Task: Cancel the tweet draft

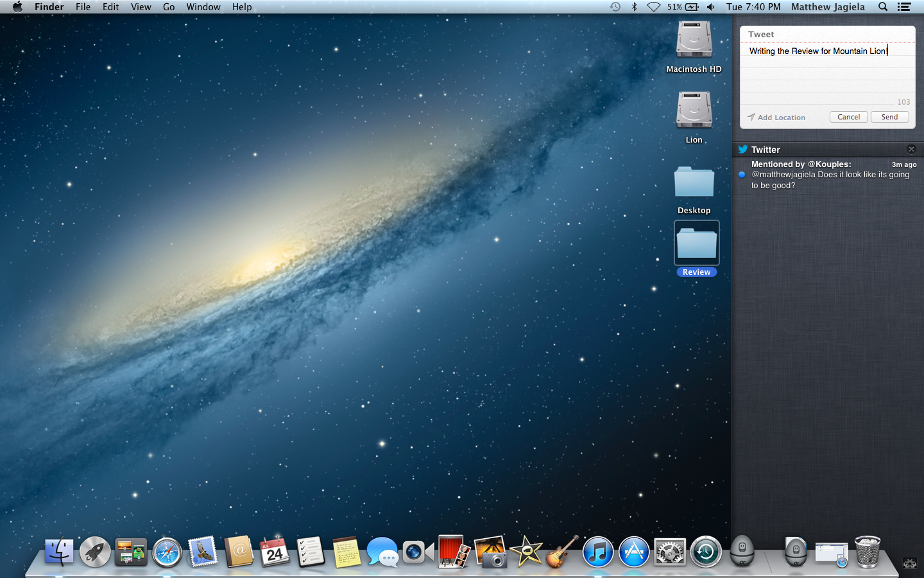Action: pos(848,117)
